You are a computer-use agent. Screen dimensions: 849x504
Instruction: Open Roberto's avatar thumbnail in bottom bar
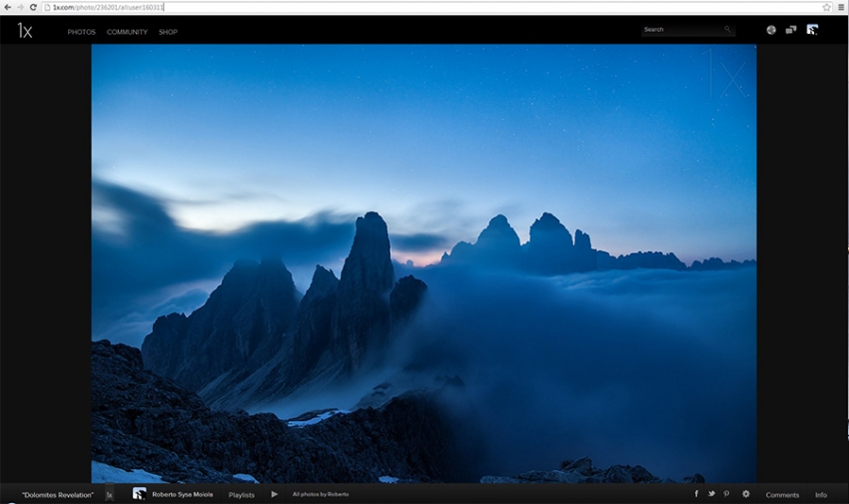click(139, 494)
